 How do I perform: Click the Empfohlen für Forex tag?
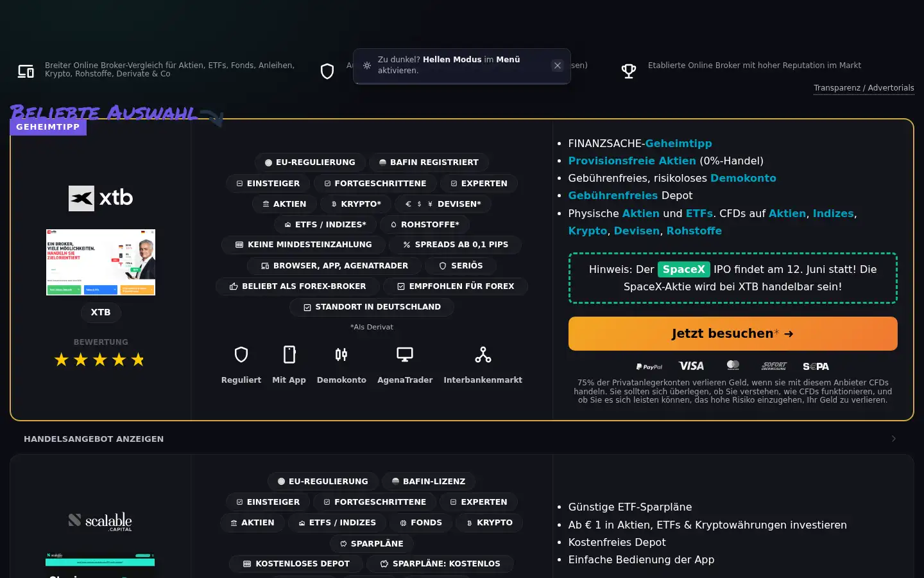(456, 286)
